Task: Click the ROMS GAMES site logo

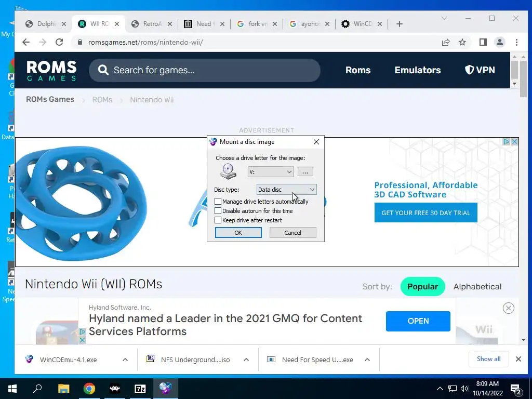Action: pyautogui.click(x=51, y=71)
